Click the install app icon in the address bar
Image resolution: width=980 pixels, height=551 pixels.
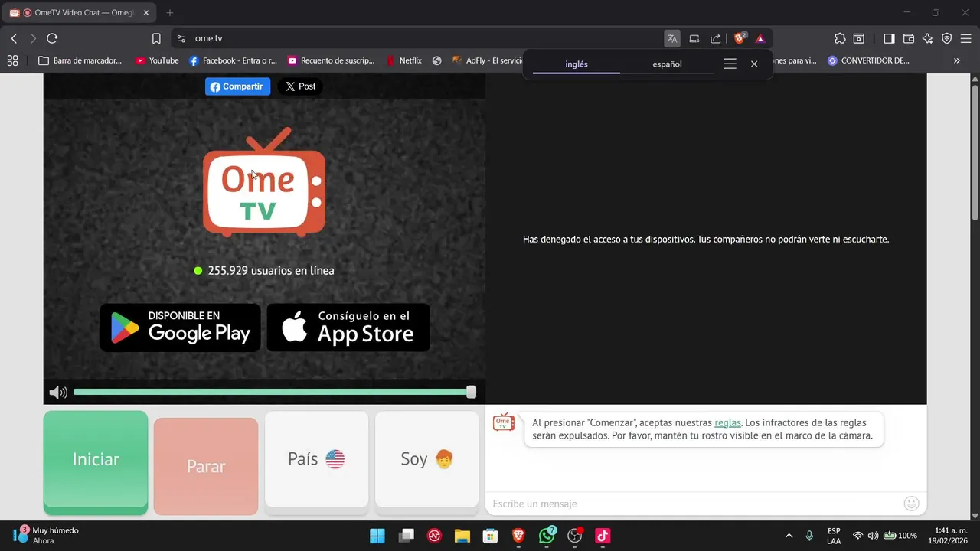(x=694, y=38)
